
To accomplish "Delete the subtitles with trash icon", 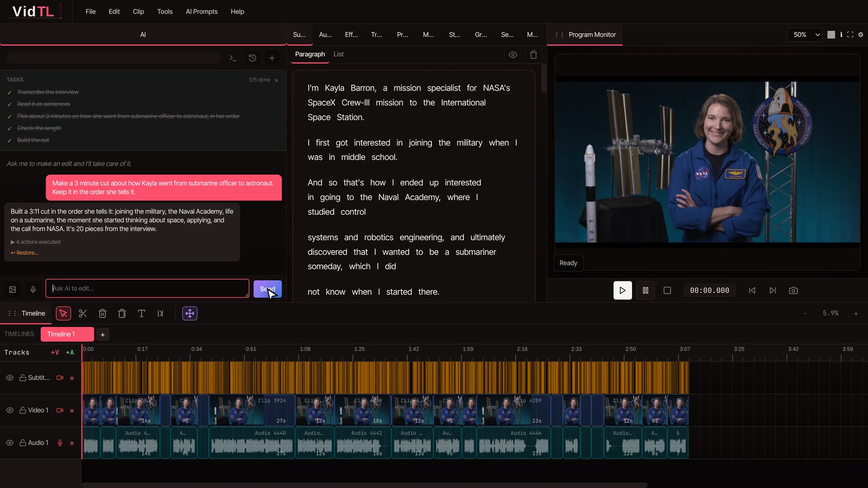I will 533,55.
